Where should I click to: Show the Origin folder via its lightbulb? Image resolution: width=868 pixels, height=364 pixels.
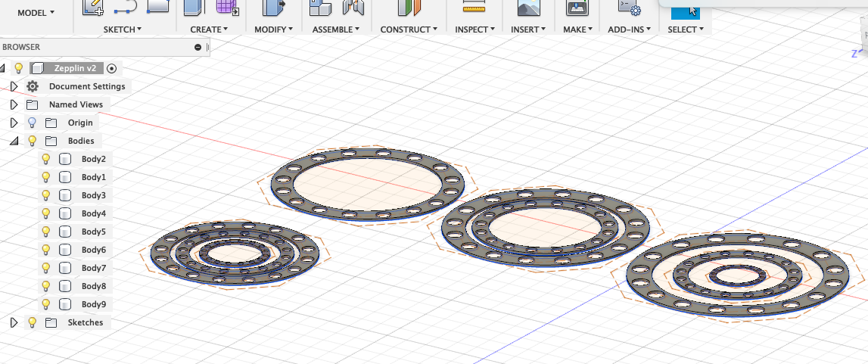tap(32, 123)
